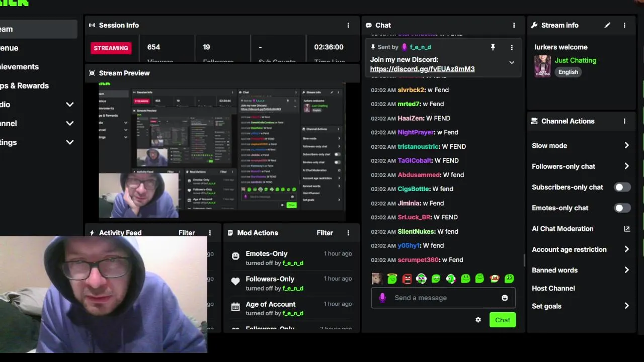Click Host Channel action
Image resolution: width=644 pixels, height=362 pixels.
click(x=553, y=288)
